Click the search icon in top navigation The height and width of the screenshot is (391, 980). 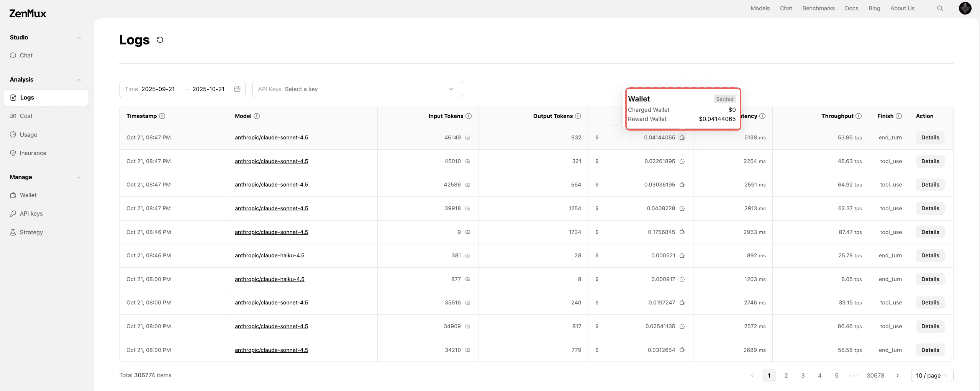coord(940,8)
